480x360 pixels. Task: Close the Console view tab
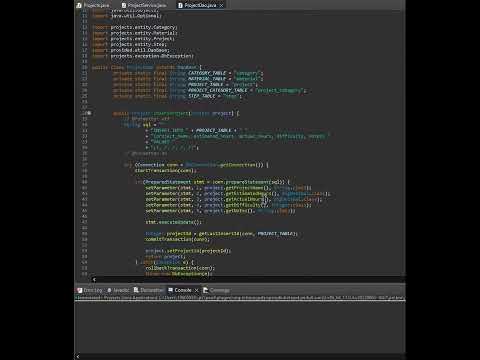coord(196,290)
